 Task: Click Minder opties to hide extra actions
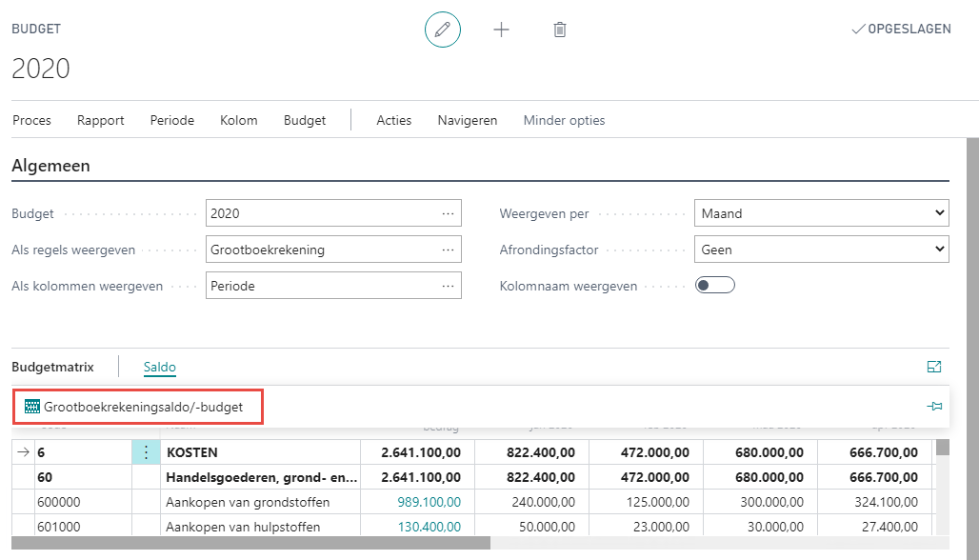pos(564,120)
